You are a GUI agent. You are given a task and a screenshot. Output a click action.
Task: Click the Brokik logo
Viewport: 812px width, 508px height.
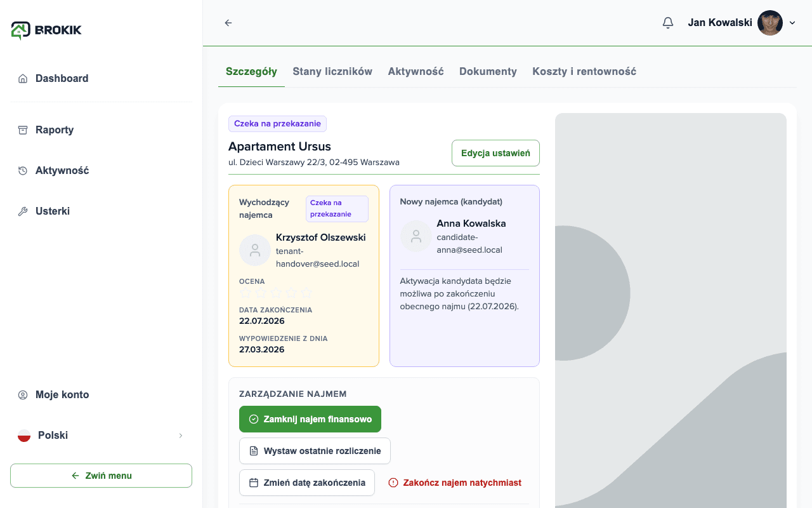pyautogui.click(x=46, y=30)
